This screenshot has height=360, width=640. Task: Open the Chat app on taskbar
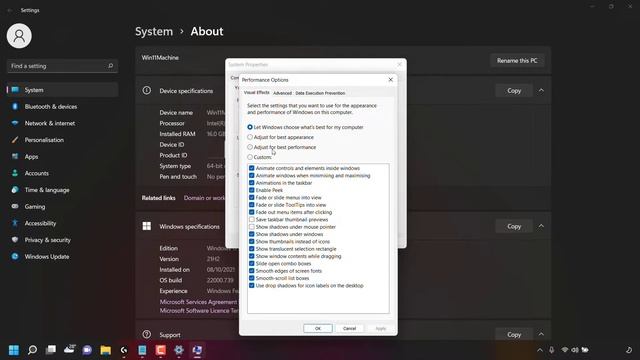coord(87,350)
